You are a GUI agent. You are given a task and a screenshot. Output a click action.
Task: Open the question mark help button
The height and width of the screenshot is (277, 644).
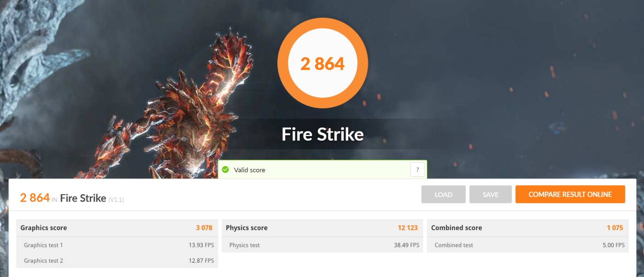click(417, 169)
